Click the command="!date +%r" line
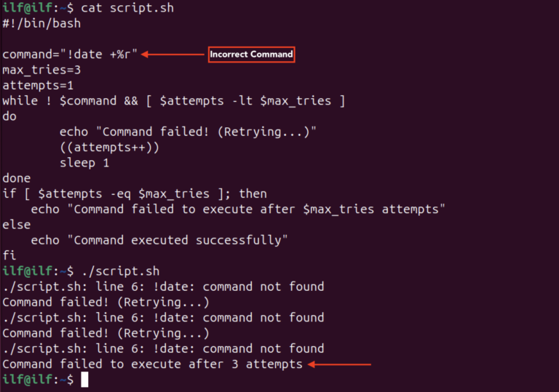559x392 pixels. 70,55
